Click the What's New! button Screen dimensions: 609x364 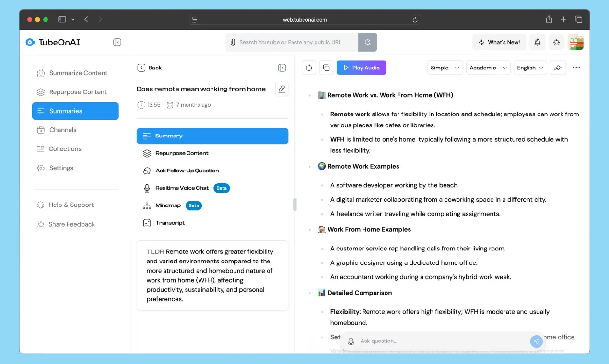(x=499, y=42)
